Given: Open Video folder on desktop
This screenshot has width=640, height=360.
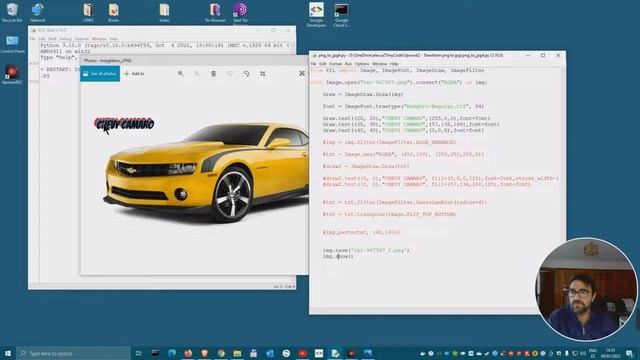Looking at the screenshot, I should [x=164, y=12].
